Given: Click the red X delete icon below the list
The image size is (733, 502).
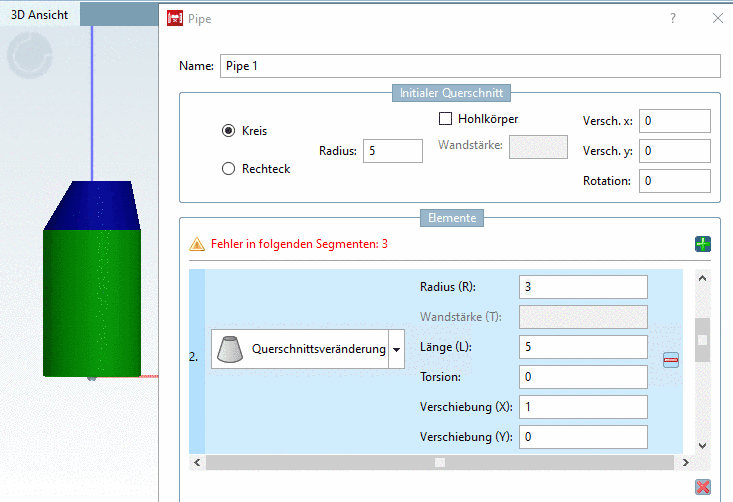Looking at the screenshot, I should [x=703, y=487].
